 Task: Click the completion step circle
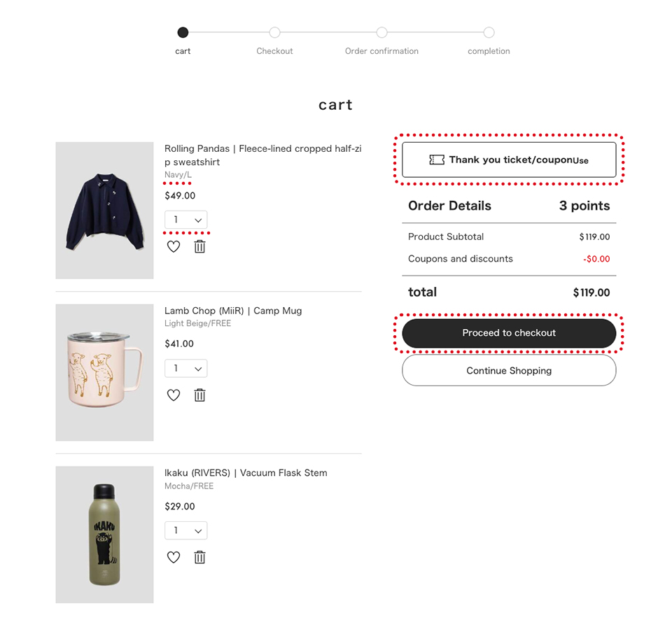tap(489, 32)
